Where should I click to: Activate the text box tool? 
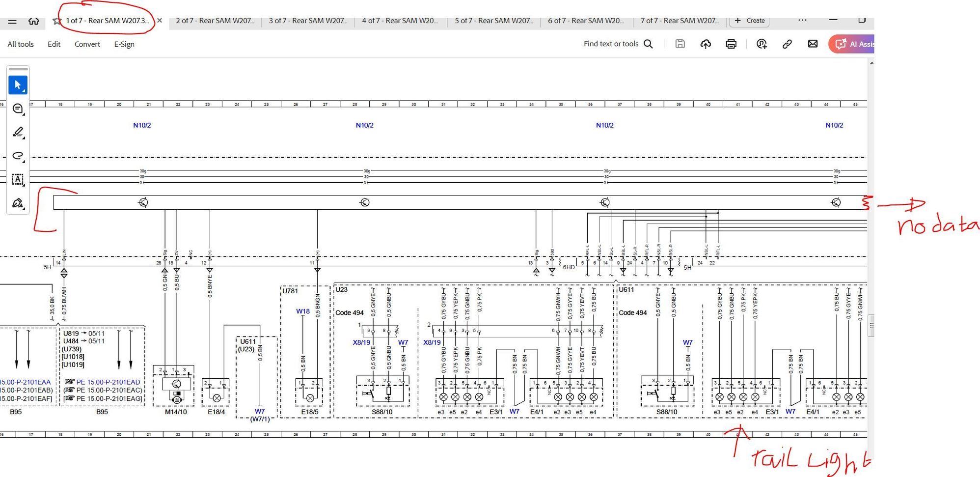click(18, 179)
